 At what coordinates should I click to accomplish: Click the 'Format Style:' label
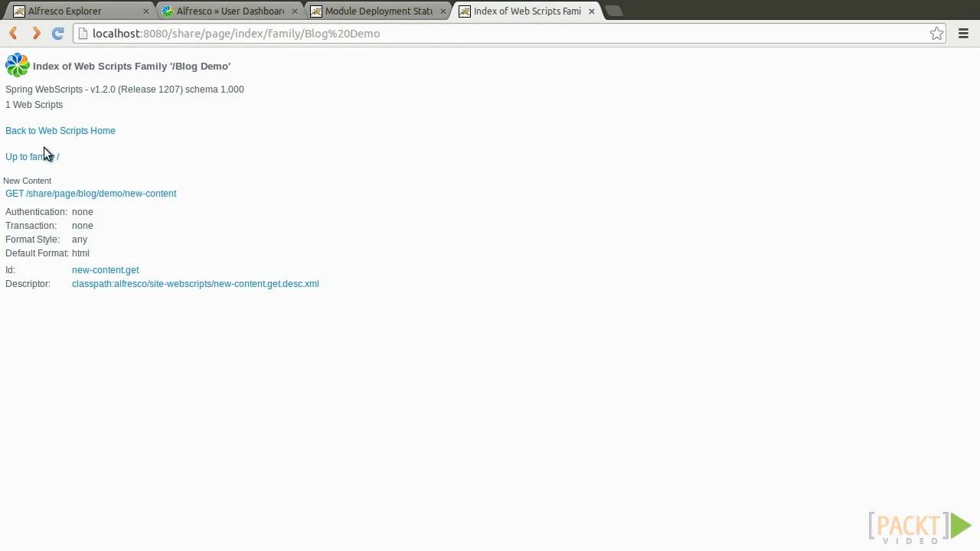click(33, 240)
